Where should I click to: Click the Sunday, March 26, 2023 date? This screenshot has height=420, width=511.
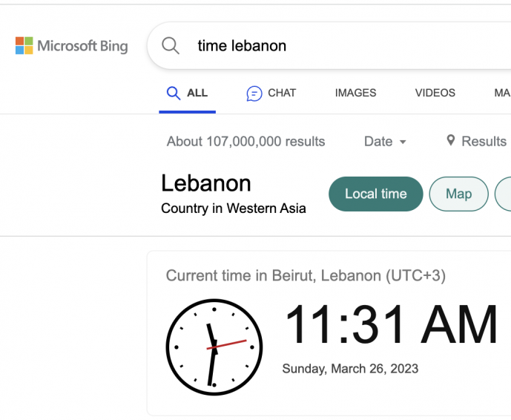coord(350,369)
